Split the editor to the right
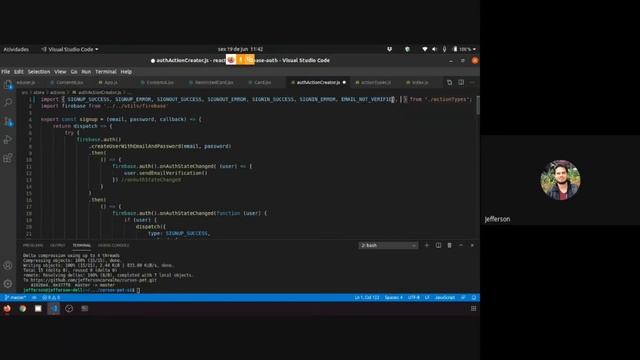 pos(461,82)
